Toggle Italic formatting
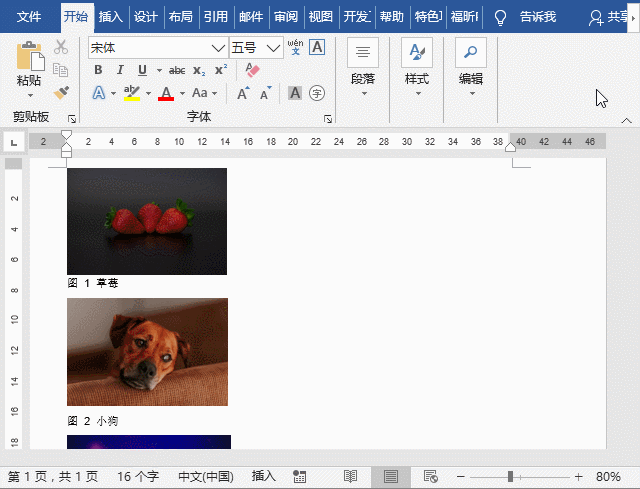The image size is (640, 489). (x=120, y=70)
